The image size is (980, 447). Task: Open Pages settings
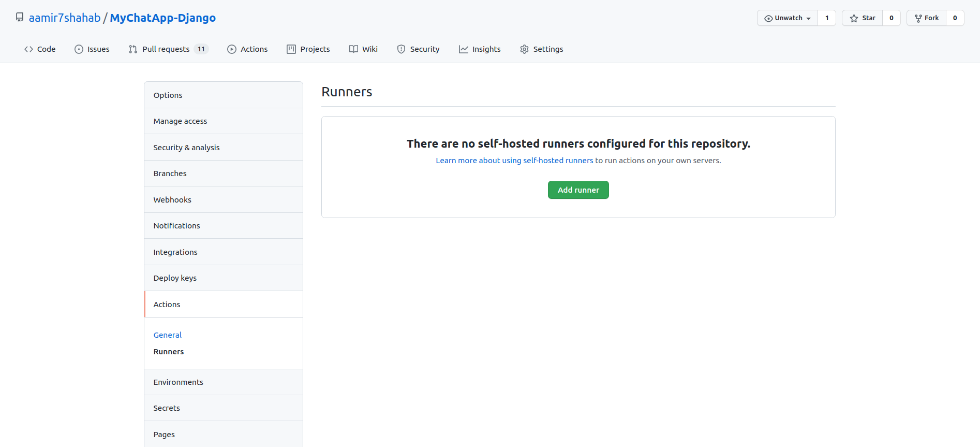pyautogui.click(x=224, y=435)
